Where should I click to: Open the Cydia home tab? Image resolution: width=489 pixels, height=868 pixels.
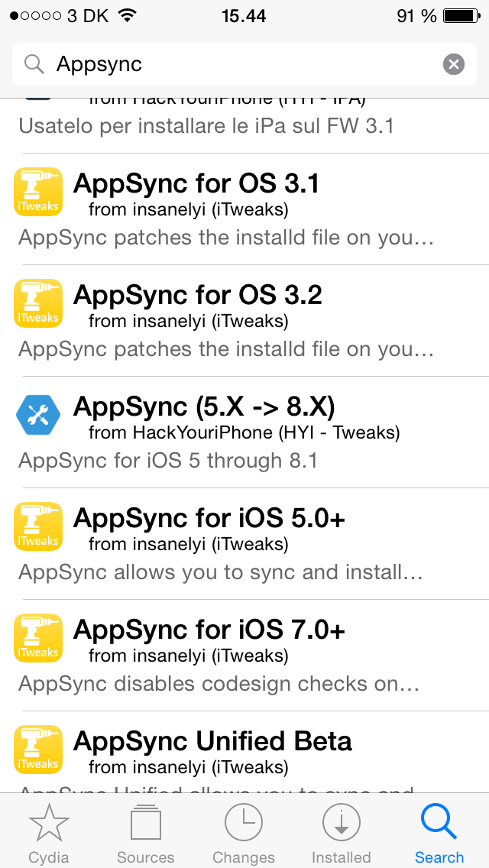point(49,833)
